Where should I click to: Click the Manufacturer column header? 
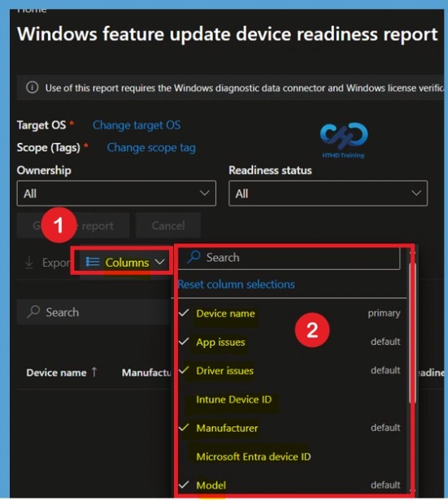[146, 372]
